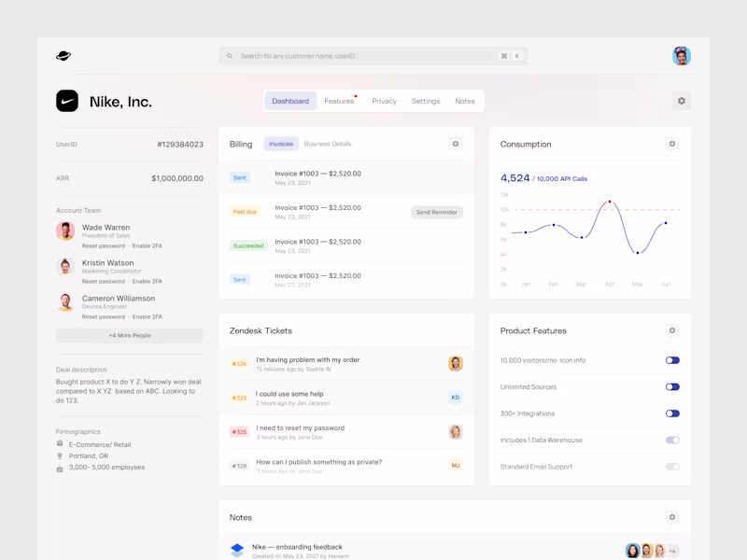Viewport: 747px width, 560px height.
Task: Open the Succeeded invoice #1003 row
Action: (345, 245)
